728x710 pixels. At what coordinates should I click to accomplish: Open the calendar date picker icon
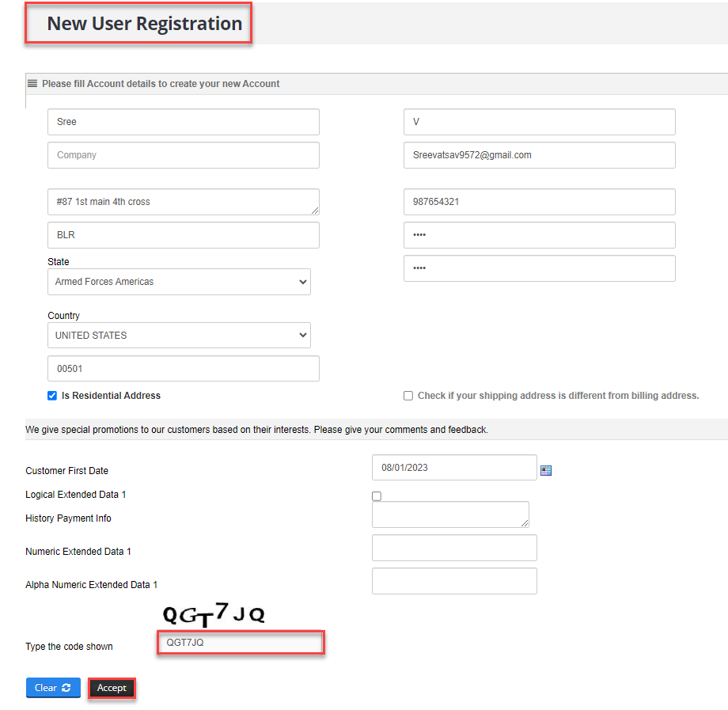[546, 470]
